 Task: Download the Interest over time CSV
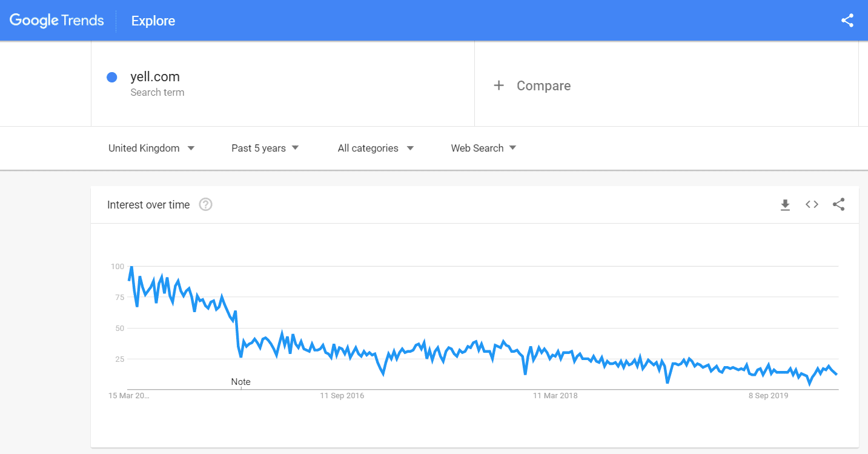pos(785,205)
